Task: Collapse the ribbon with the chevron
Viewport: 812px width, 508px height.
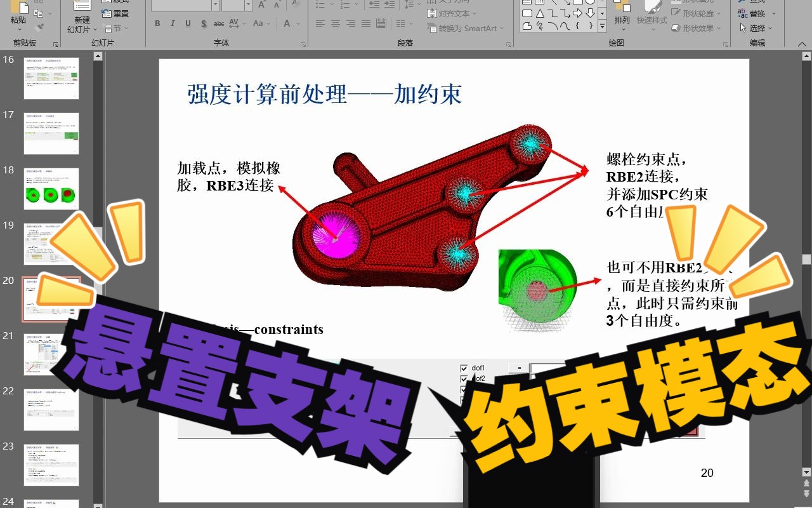Action: click(802, 44)
